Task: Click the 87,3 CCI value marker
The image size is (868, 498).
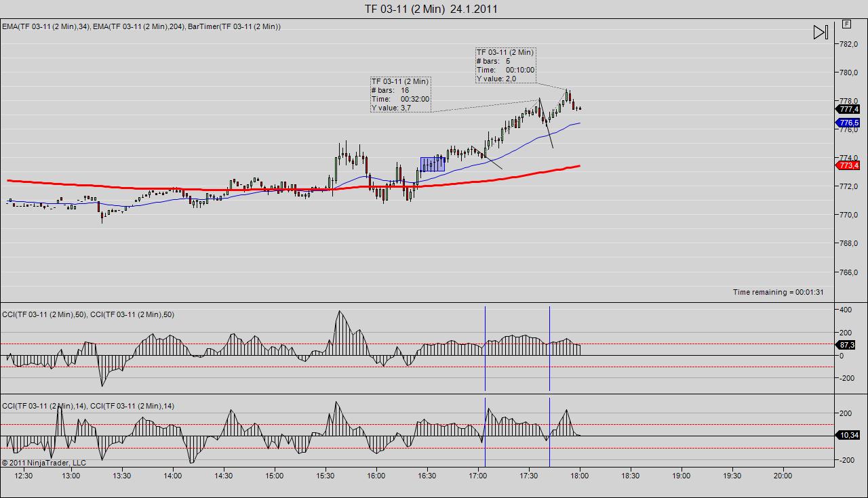Action: 846,345
